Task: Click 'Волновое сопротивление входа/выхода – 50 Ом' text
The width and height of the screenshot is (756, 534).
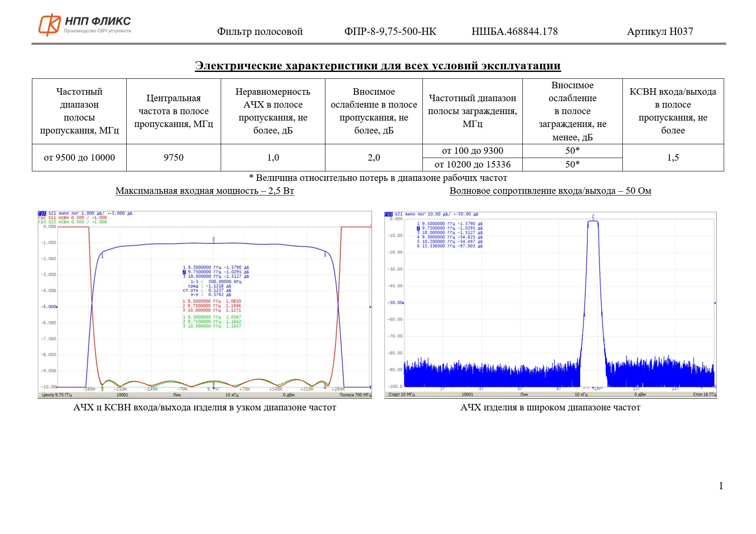Action: pos(550,191)
